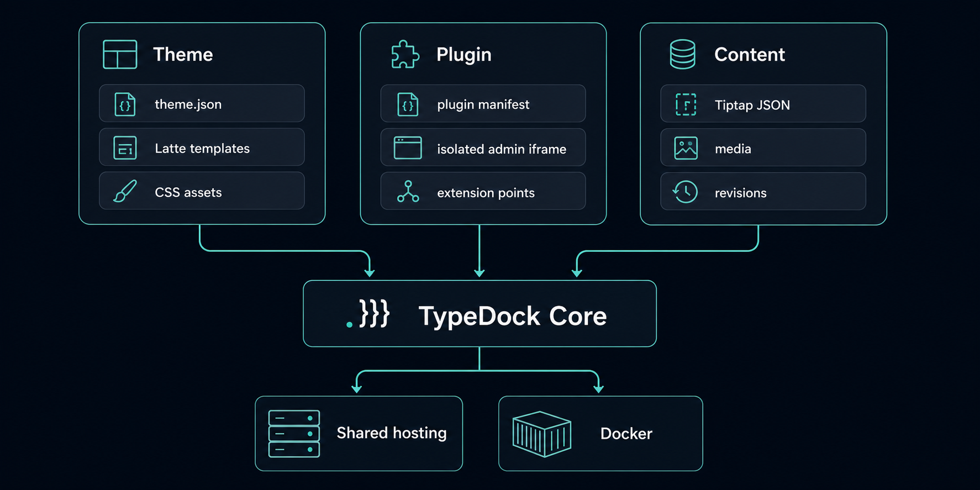
Task: Click the Theme heading
Action: 183,54
